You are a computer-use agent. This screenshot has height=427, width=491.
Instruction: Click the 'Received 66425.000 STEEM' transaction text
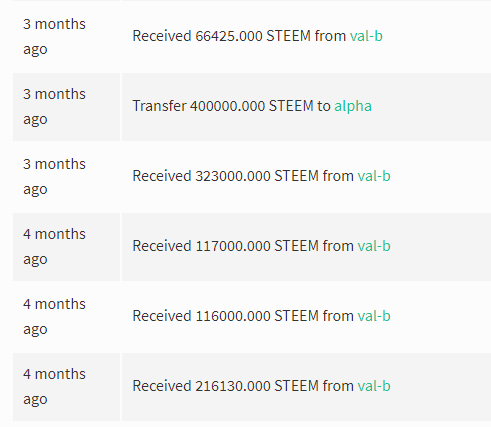click(222, 36)
